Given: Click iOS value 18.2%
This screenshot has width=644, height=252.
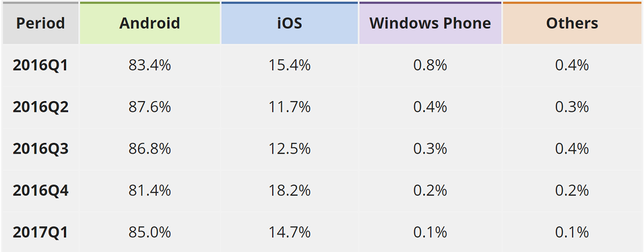Looking at the screenshot, I should [x=289, y=191].
